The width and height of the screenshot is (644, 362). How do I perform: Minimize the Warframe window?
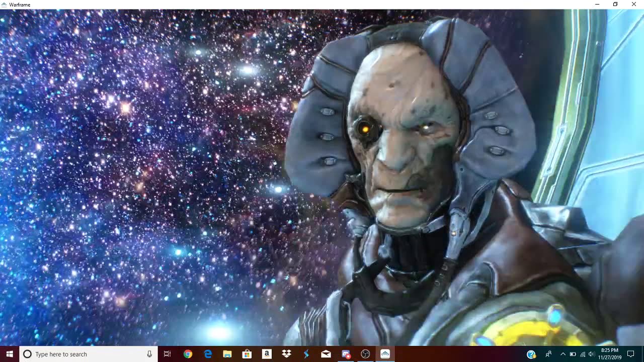click(597, 5)
